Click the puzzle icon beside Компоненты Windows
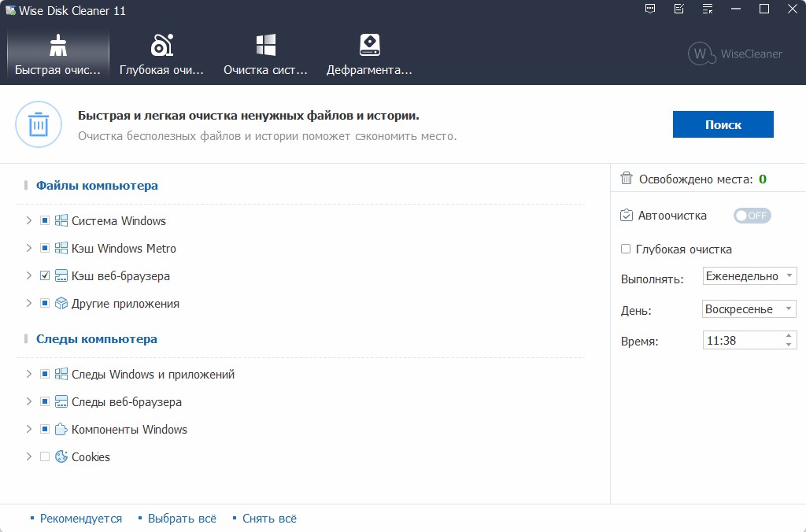The width and height of the screenshot is (806, 532). [x=61, y=429]
